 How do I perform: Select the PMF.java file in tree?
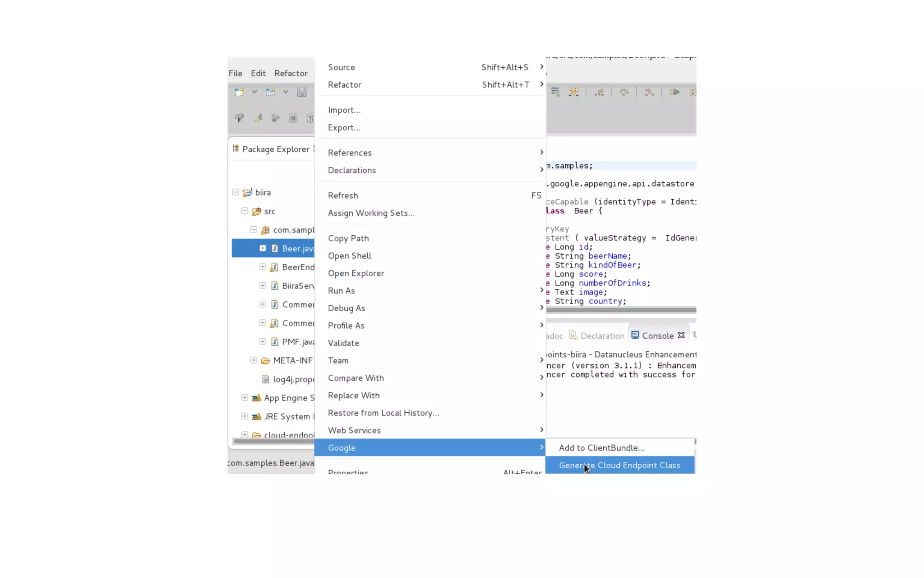[x=297, y=342]
